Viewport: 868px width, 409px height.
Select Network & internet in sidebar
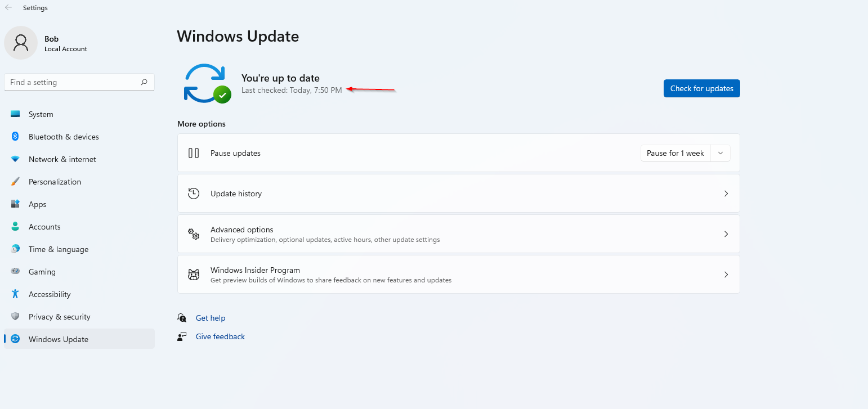62,159
